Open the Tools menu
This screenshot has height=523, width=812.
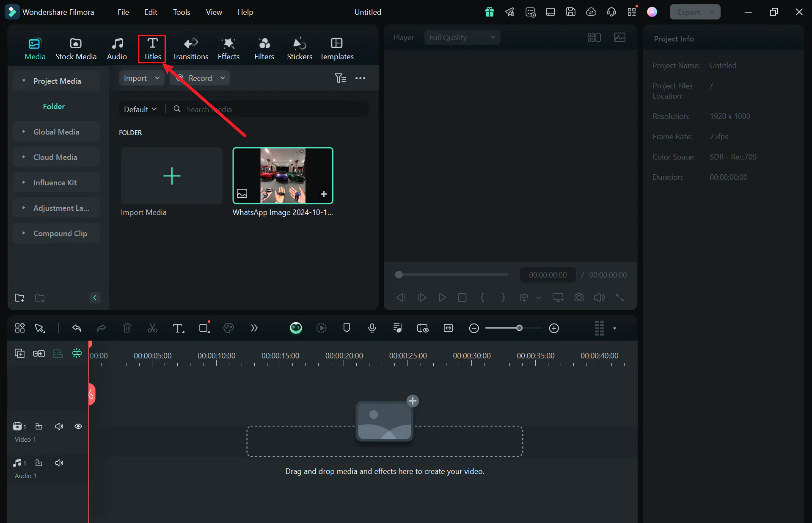(182, 12)
